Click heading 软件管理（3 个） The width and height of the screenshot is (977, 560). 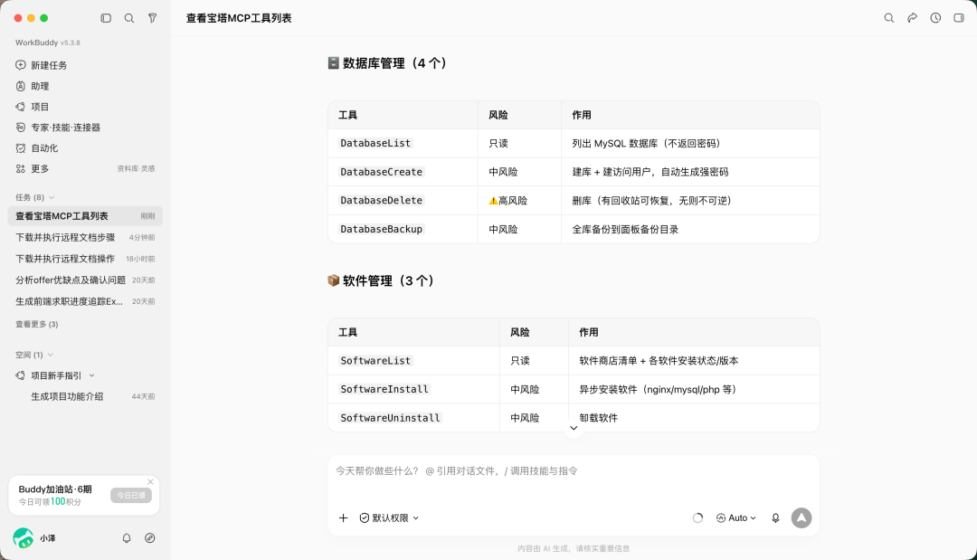tap(382, 280)
